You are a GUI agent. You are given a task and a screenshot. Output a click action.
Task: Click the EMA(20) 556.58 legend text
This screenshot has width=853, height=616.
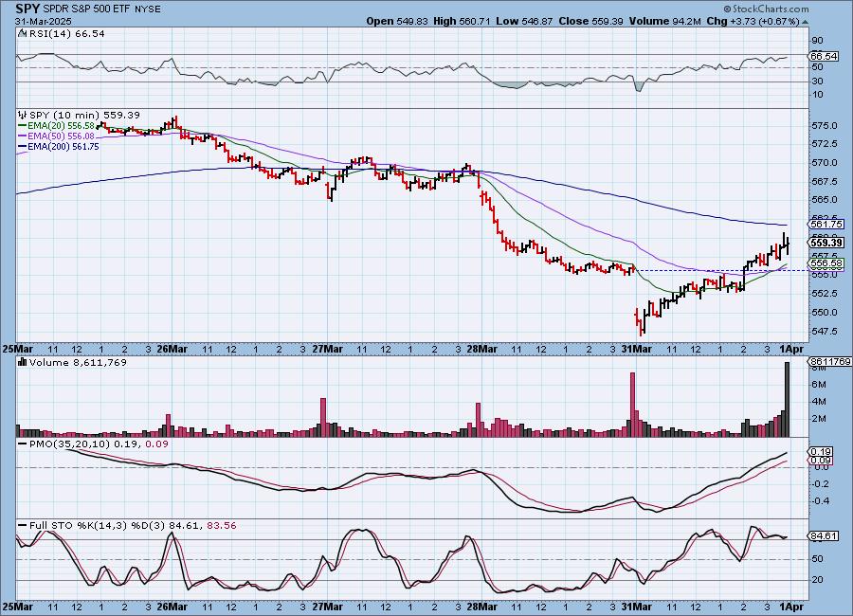tap(61, 126)
